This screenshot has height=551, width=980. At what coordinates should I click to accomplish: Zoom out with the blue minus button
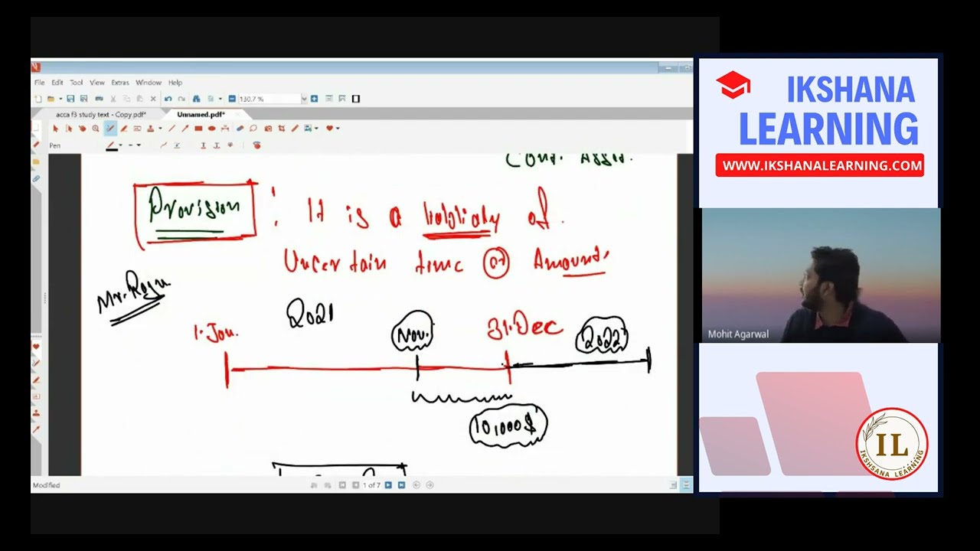pos(232,99)
